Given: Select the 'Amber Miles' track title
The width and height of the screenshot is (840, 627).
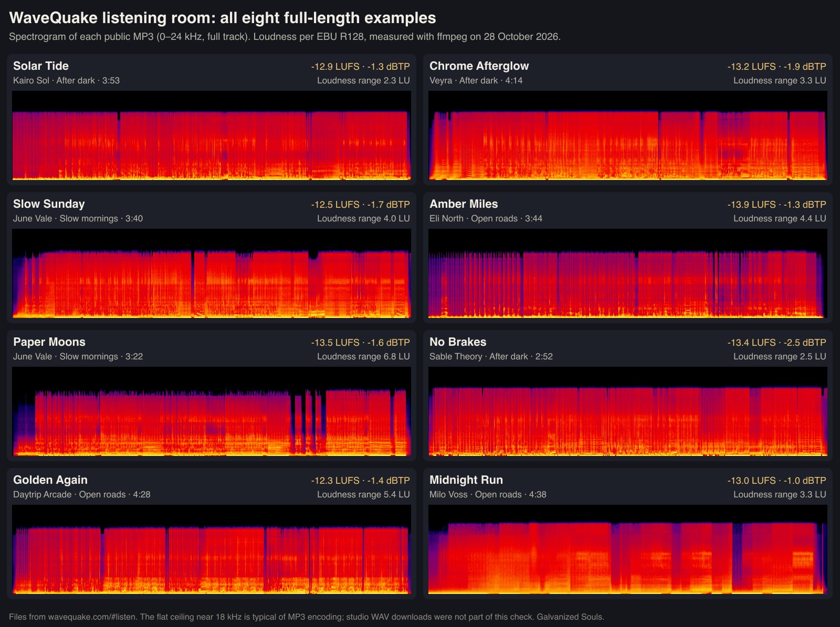Looking at the screenshot, I should coord(464,204).
